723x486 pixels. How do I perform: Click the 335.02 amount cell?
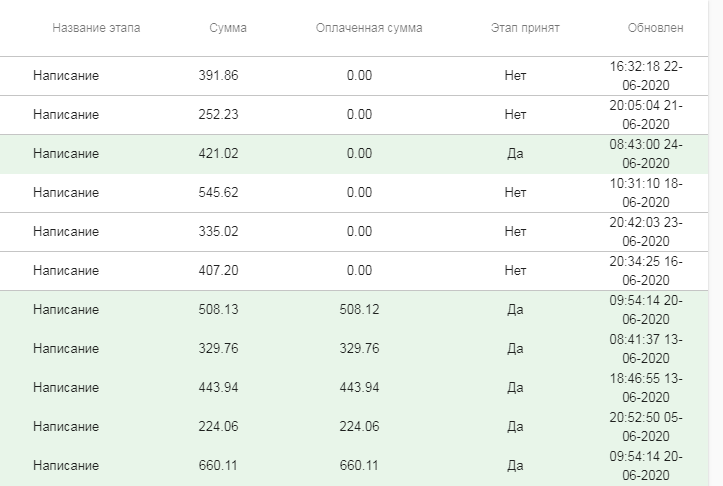[218, 231]
